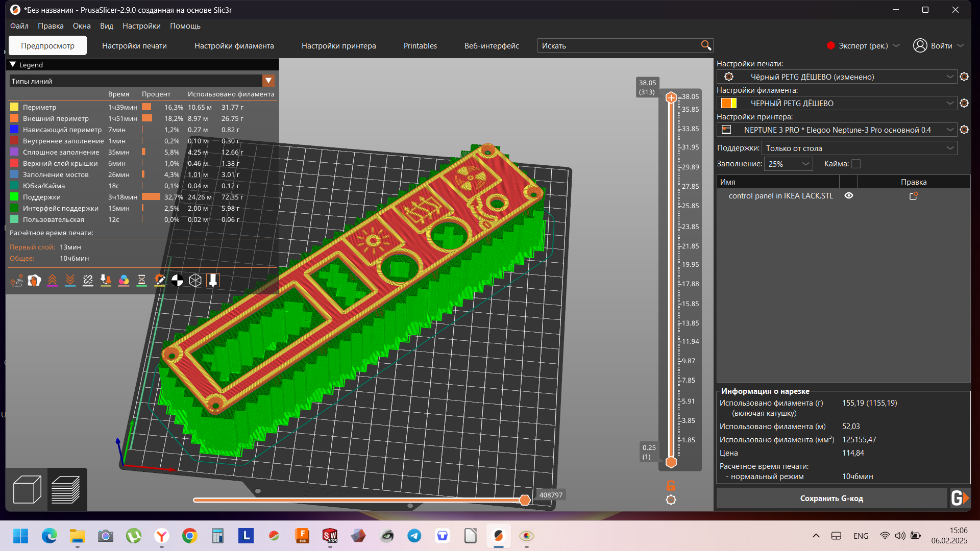
Task: Toggle Поддержки green swatch in legend
Action: [14, 197]
